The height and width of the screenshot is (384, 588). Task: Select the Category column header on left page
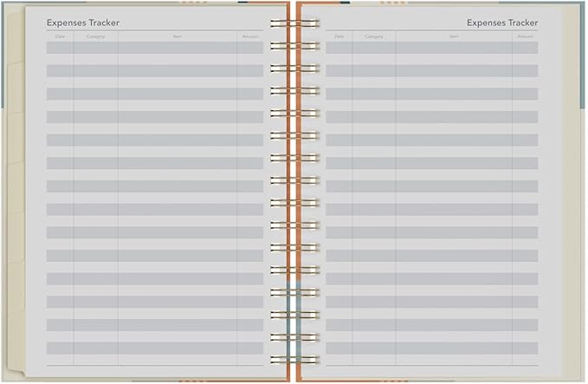tap(95, 37)
